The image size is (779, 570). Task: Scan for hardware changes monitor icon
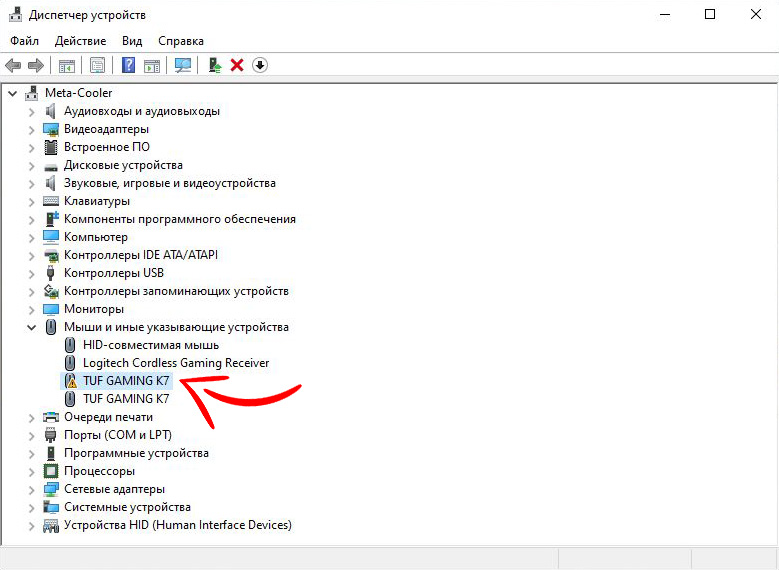(183, 65)
